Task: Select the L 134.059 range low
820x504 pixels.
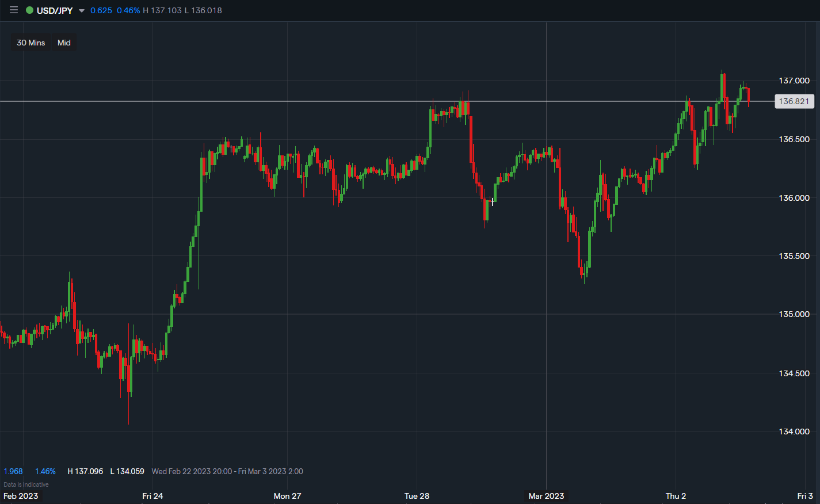Action: coord(127,471)
